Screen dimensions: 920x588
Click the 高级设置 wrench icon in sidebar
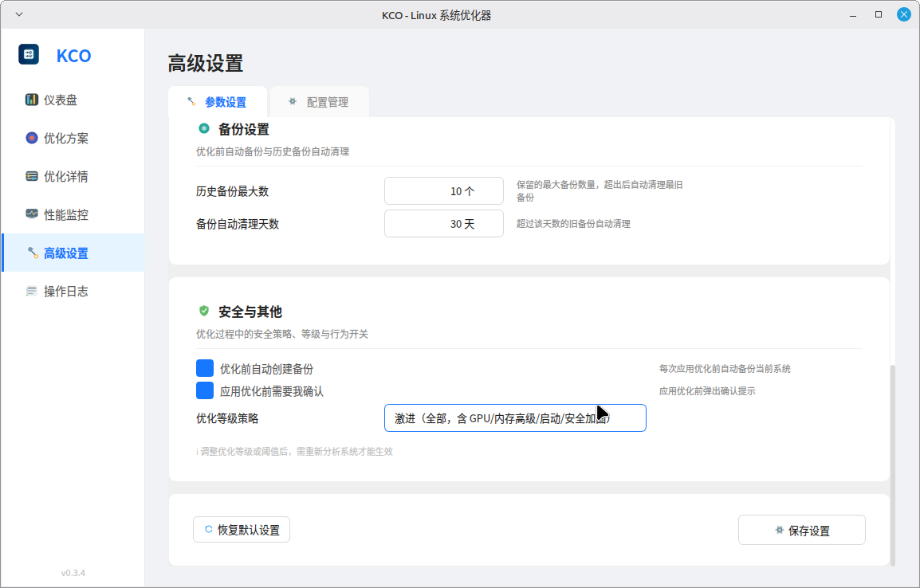[x=33, y=253]
